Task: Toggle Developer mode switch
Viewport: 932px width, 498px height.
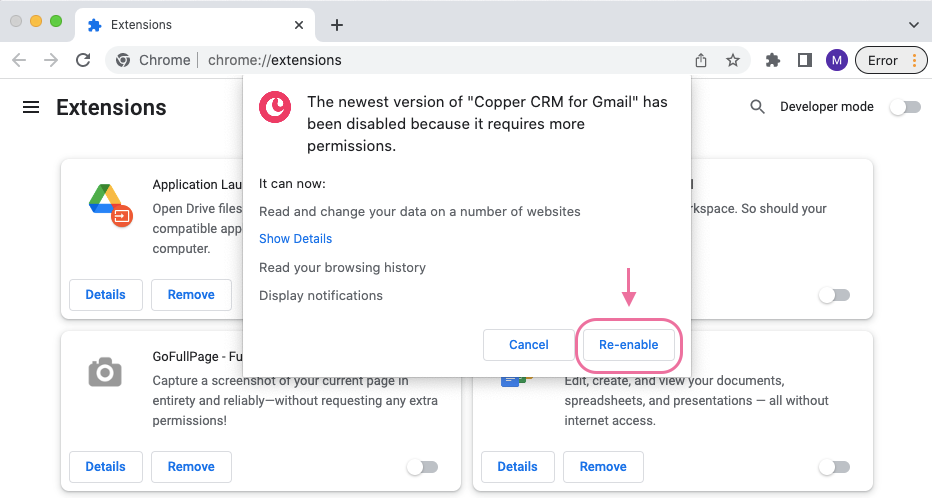Action: tap(905, 107)
